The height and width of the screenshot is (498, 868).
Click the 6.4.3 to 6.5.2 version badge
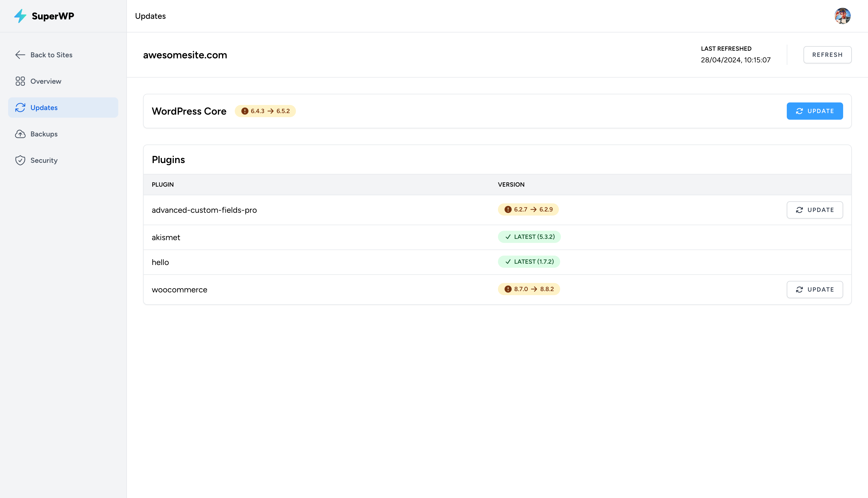click(x=265, y=111)
